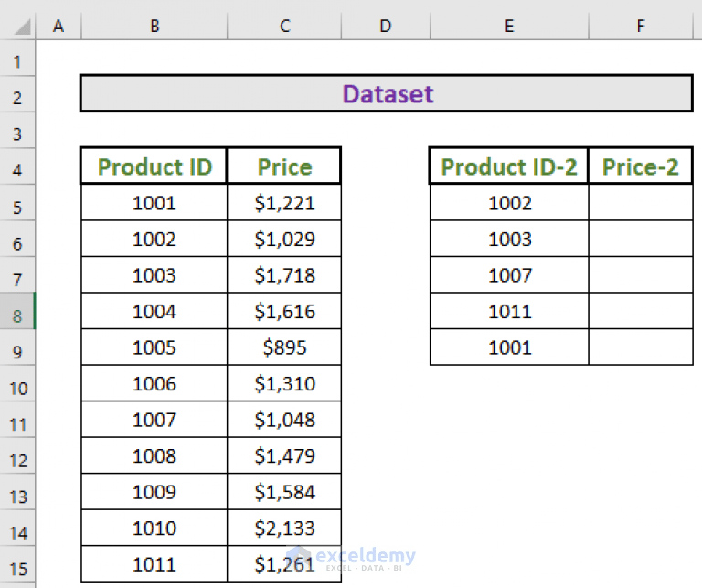This screenshot has height=588, width=702.
Task: Select row 5 header
Action: [x=17, y=203]
